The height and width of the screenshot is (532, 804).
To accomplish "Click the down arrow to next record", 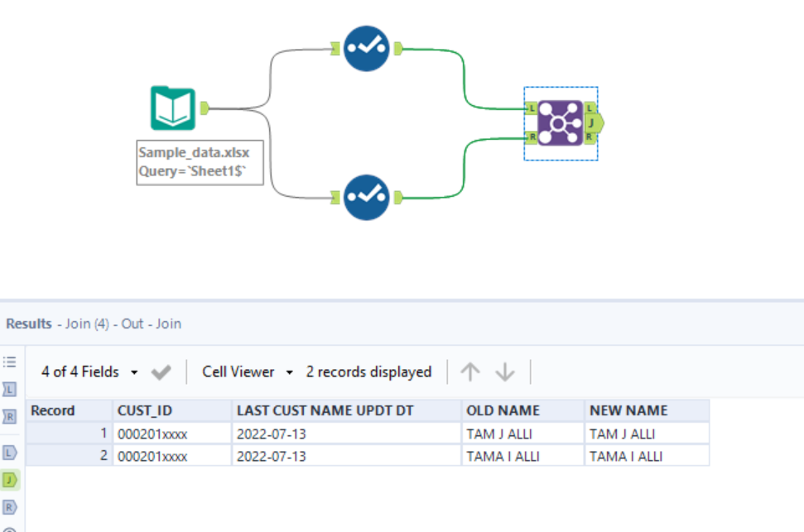I will 504,372.
